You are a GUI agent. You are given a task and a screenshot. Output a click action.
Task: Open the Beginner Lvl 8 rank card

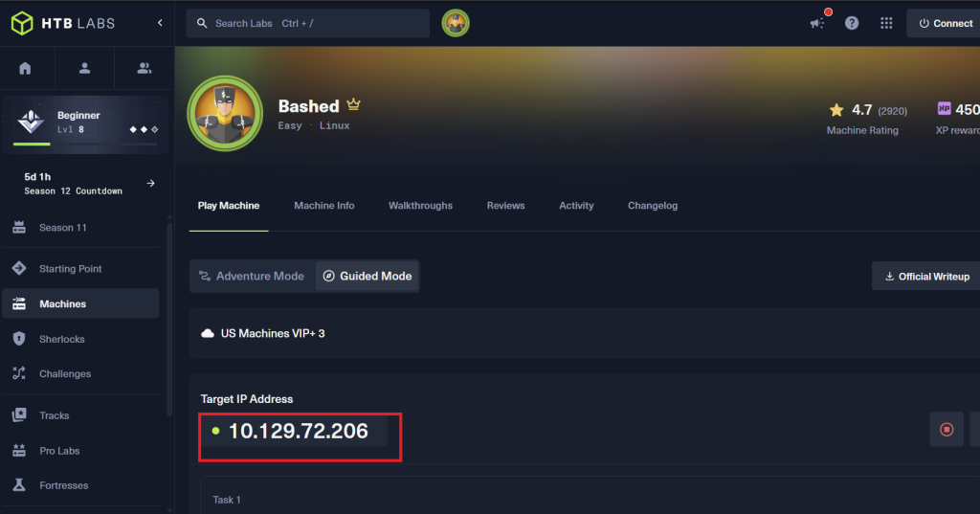(x=85, y=123)
